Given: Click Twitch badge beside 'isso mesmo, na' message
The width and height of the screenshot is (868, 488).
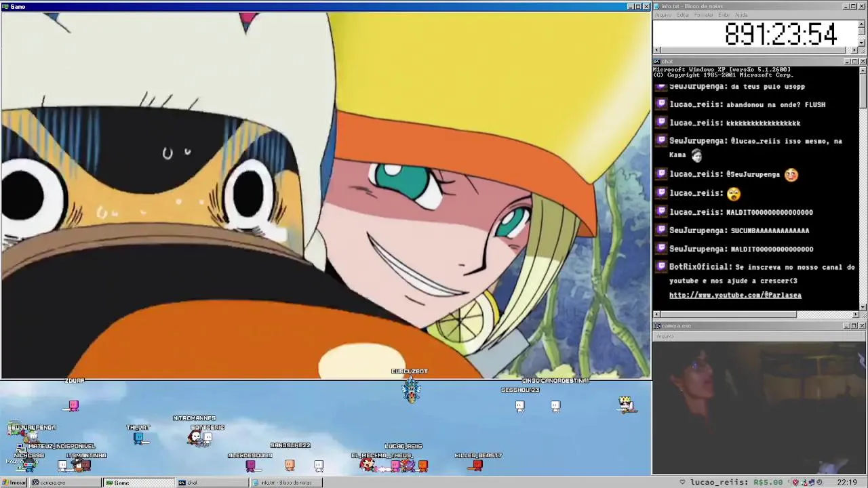Looking at the screenshot, I should [x=662, y=141].
